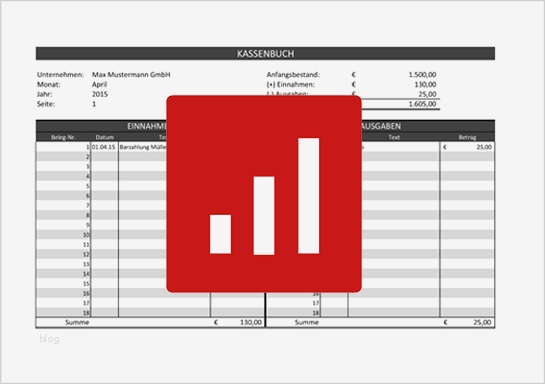Select the 2015 year value
The image size is (545, 384).
[100, 94]
